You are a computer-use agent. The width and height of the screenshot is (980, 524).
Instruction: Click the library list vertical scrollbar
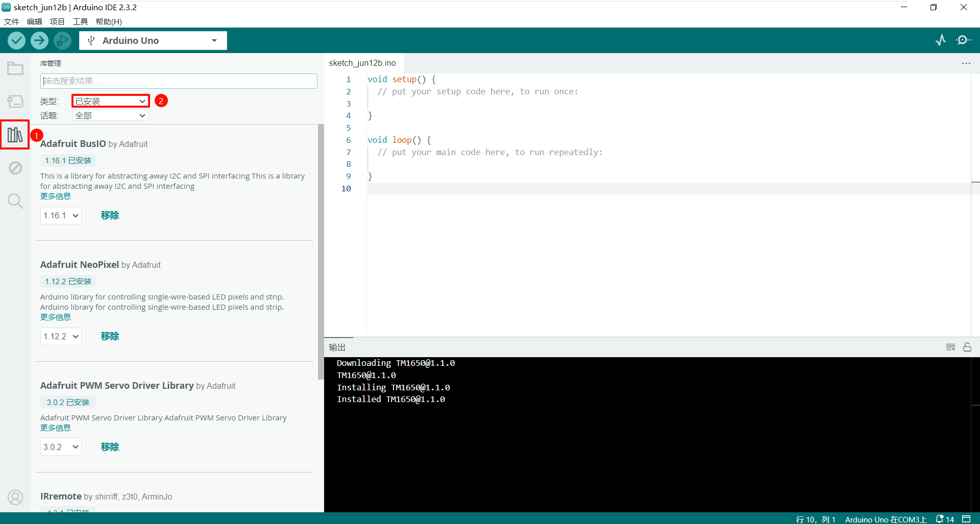click(321, 252)
